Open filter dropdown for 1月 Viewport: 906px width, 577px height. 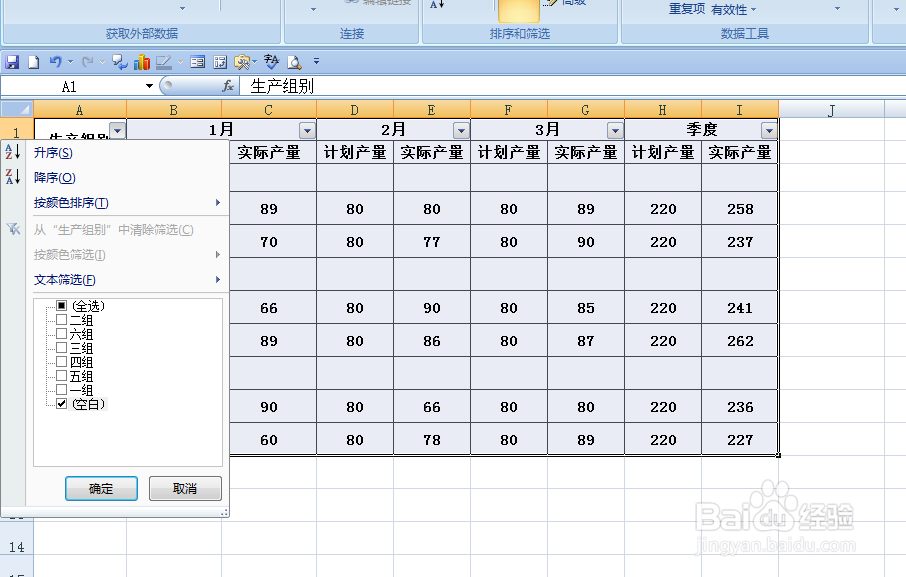[307, 131]
